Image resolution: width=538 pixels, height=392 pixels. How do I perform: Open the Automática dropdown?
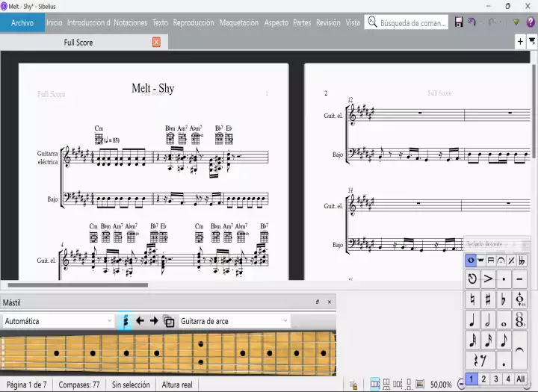click(58, 321)
